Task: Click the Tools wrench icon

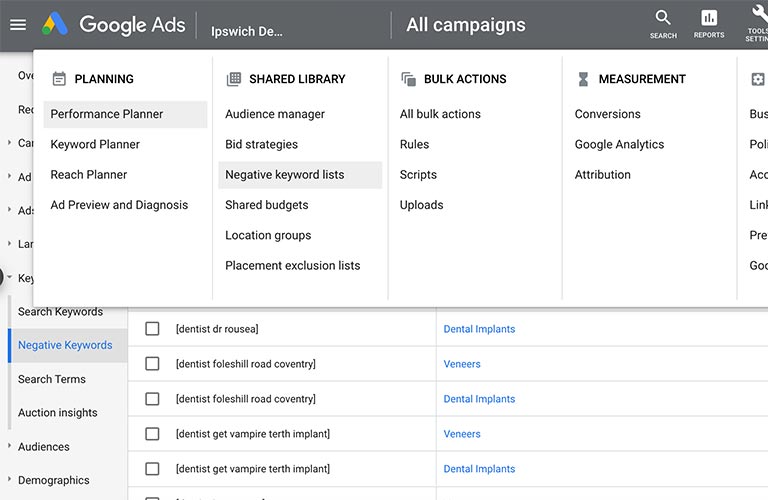Action: click(x=757, y=19)
